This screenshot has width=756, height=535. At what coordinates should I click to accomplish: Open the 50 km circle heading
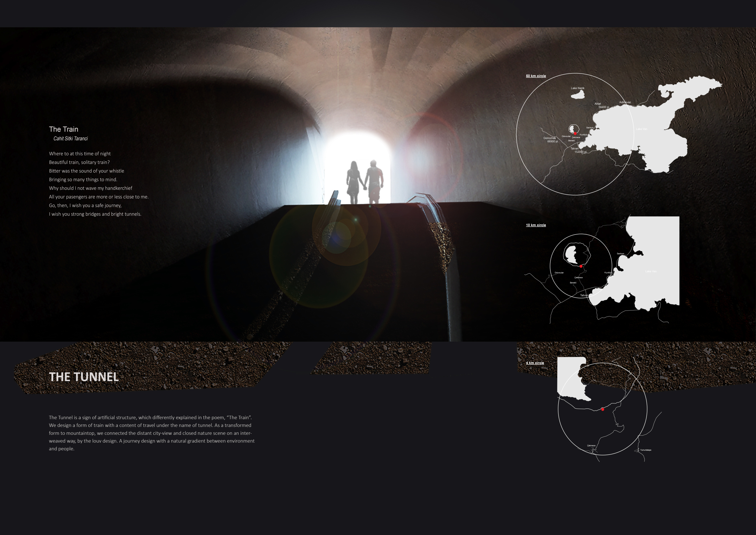536,76
